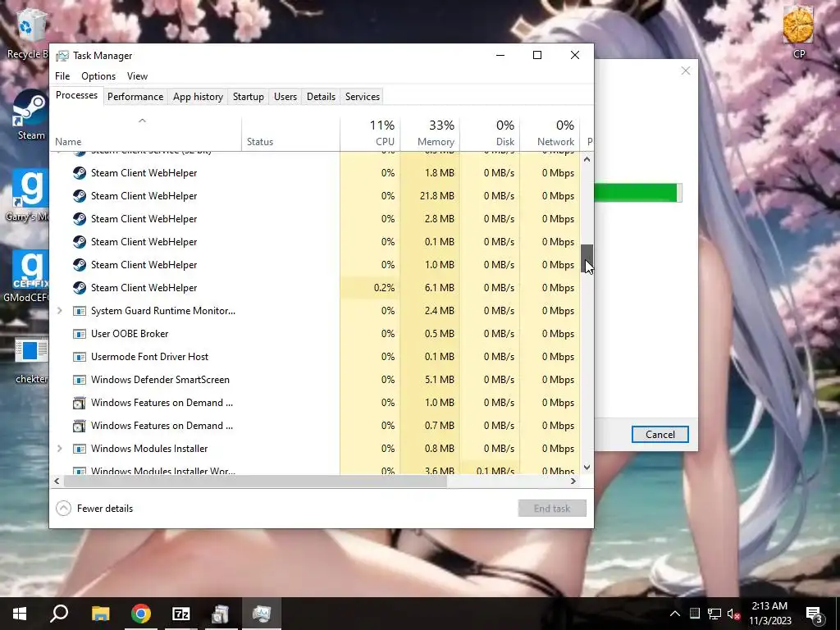Select the GModCEF fix desktop icon

click(x=30, y=276)
